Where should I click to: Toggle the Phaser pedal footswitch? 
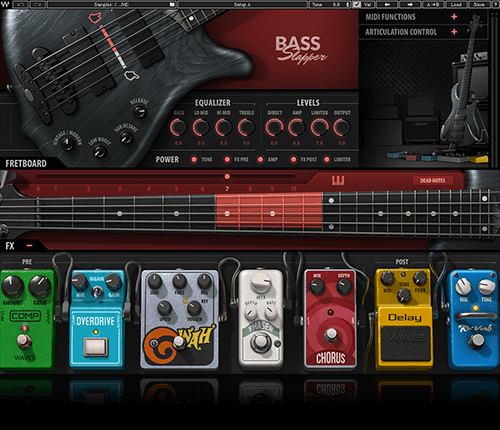pos(260,343)
